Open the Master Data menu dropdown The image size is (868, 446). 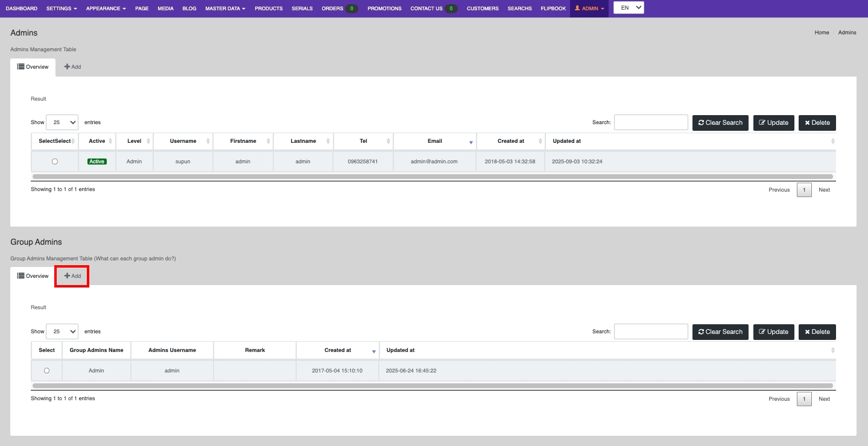tap(225, 8)
